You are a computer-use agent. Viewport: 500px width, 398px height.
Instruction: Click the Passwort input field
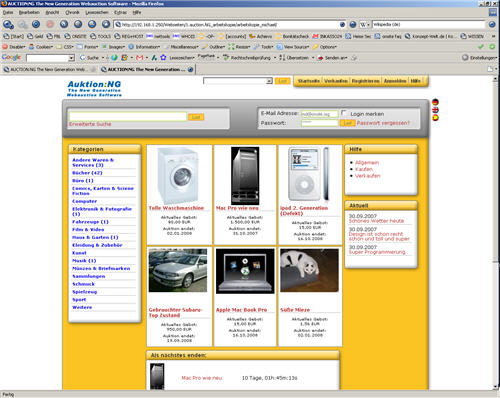(320, 123)
